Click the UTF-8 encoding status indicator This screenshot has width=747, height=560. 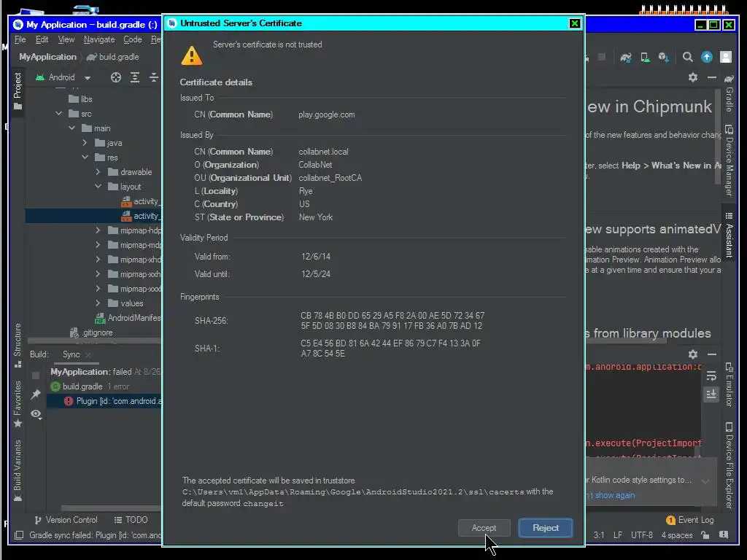pos(642,535)
